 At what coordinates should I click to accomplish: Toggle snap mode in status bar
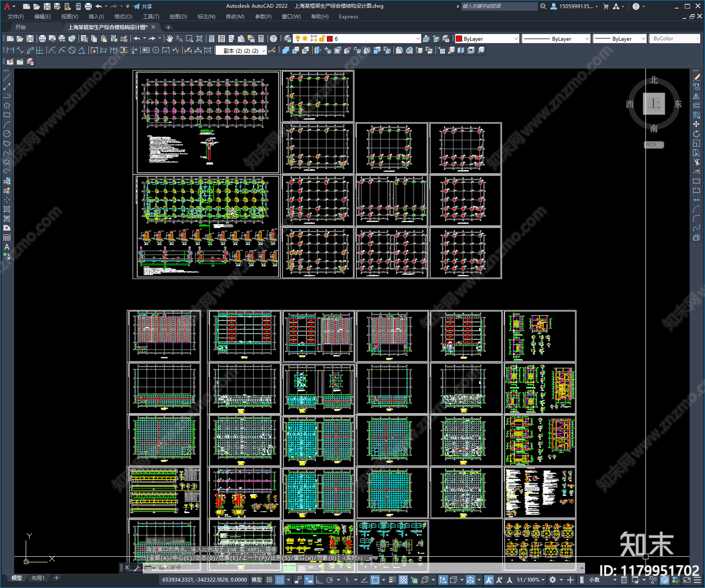[280, 580]
